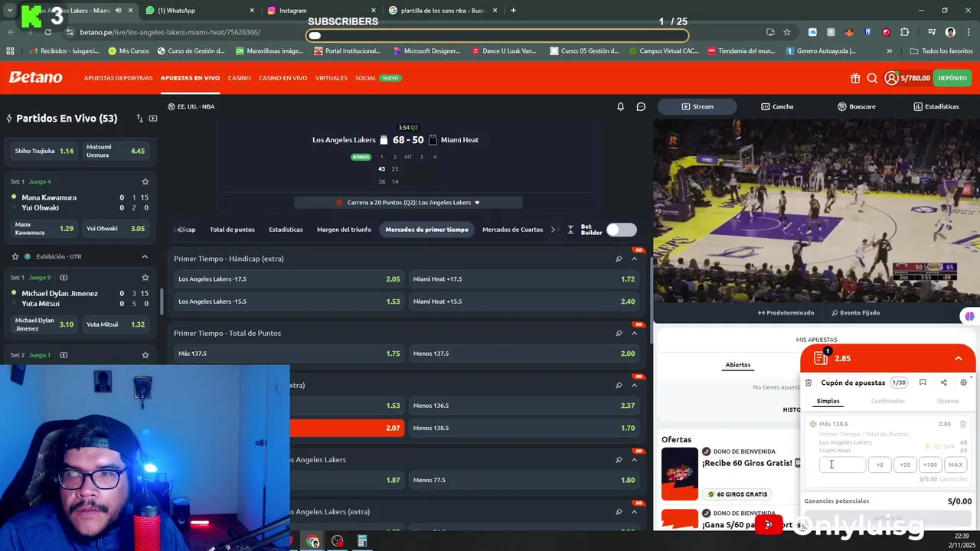Switch to the Boxscore view tab
980x551 pixels.
pyautogui.click(x=856, y=106)
